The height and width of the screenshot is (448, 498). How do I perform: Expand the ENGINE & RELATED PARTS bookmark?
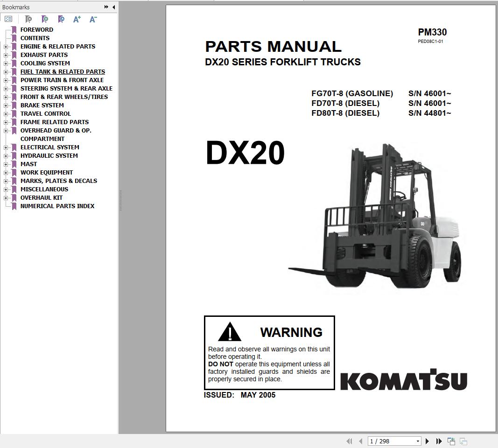(x=5, y=46)
